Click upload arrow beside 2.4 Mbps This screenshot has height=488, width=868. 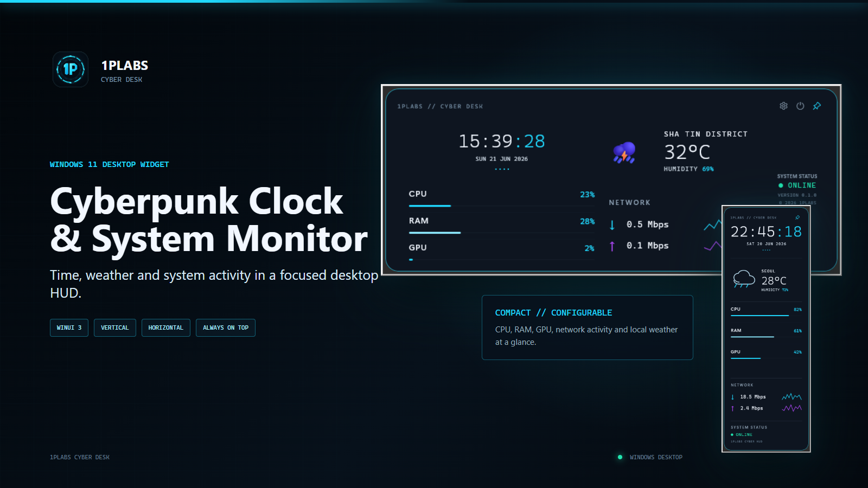[x=732, y=408]
